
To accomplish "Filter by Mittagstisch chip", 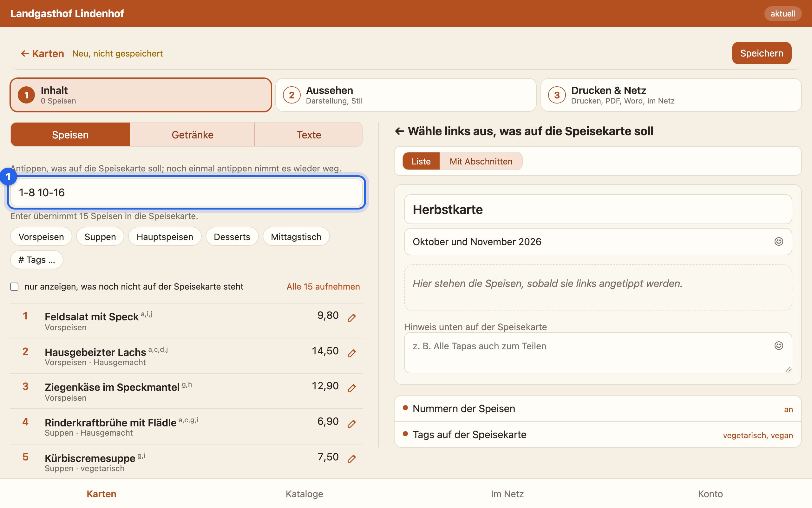I will (x=296, y=237).
